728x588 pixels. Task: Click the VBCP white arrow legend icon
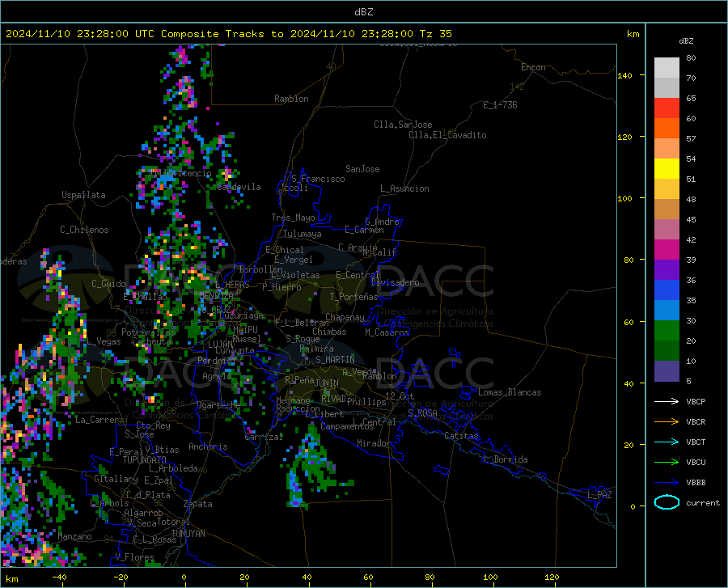tap(667, 401)
